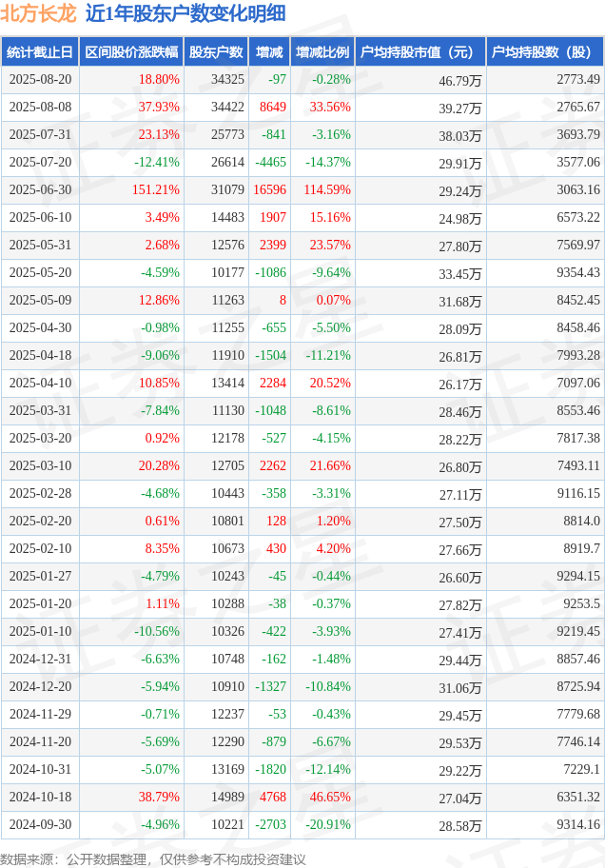This screenshot has height=868, width=605.
Task: Select the 16596 increase value
Action: (x=269, y=190)
